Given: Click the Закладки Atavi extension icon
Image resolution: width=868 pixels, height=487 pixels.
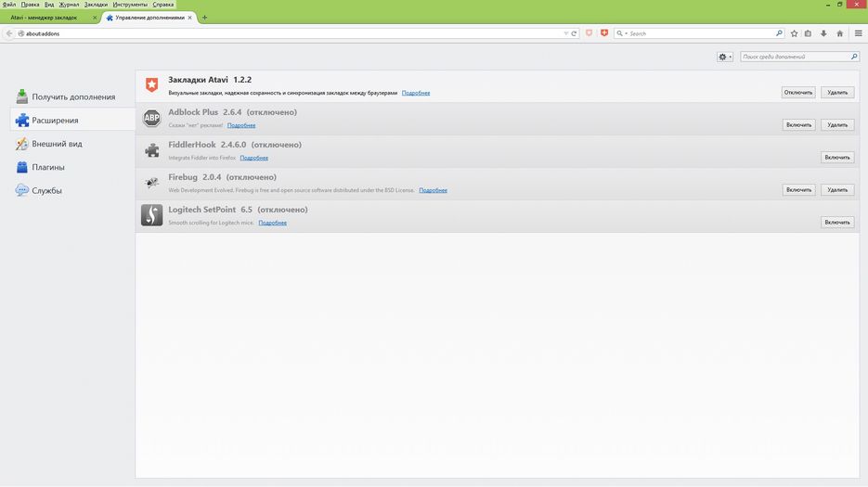Looking at the screenshot, I should click(x=151, y=84).
